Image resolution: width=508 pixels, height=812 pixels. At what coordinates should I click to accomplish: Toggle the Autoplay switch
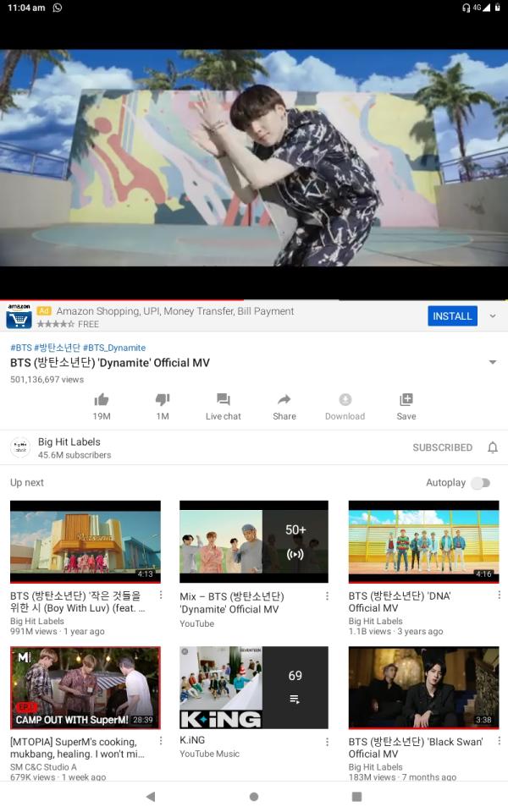[481, 483]
